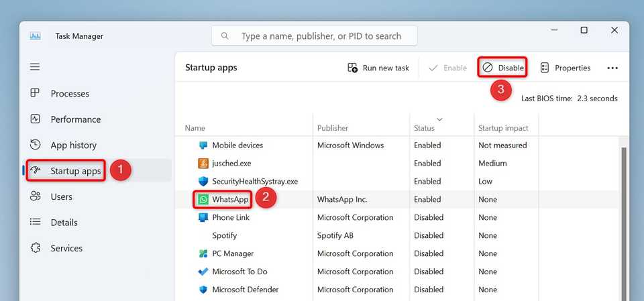
Task: Open the Processes tab
Action: 70,94
